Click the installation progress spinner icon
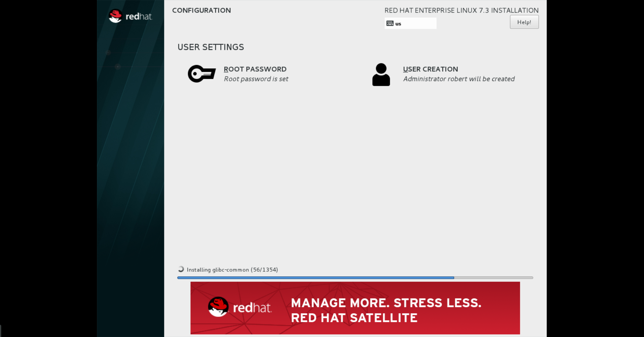Viewport: 644px width, 337px height. click(181, 269)
